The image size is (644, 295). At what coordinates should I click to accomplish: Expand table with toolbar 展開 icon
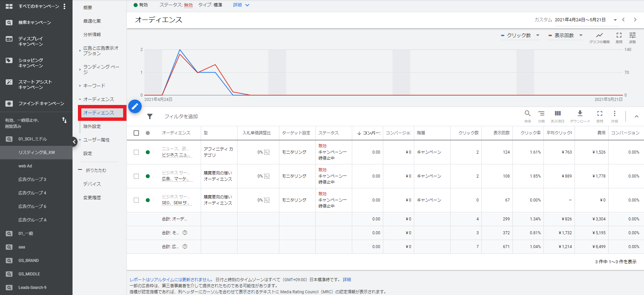point(599,113)
